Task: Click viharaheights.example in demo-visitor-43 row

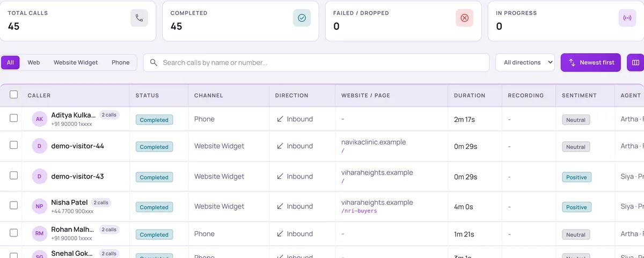Action: click(x=377, y=173)
